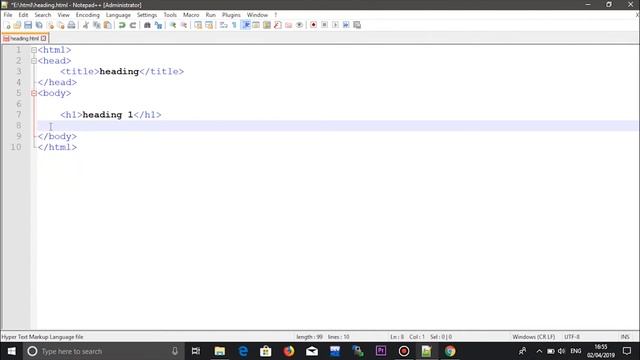Click Windows (CR LF) in status bar

tap(533, 337)
